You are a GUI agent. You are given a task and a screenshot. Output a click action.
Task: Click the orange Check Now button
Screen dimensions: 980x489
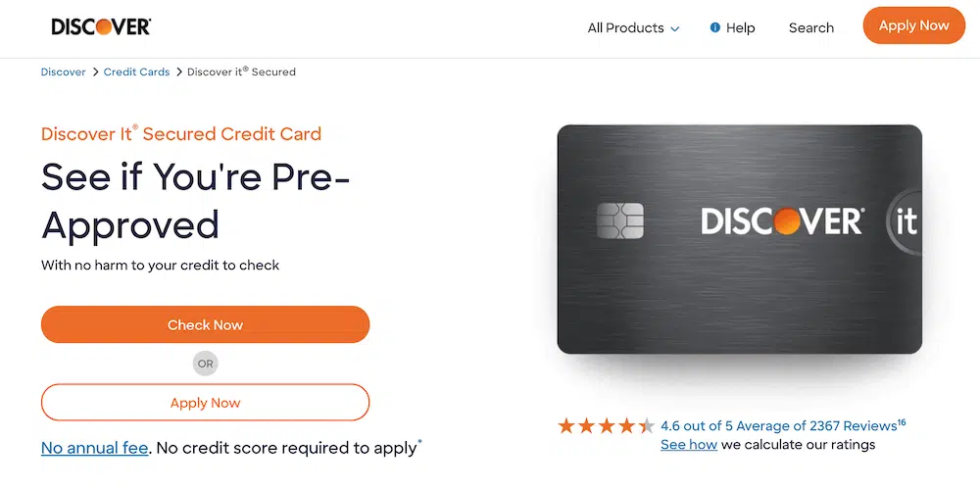205,324
